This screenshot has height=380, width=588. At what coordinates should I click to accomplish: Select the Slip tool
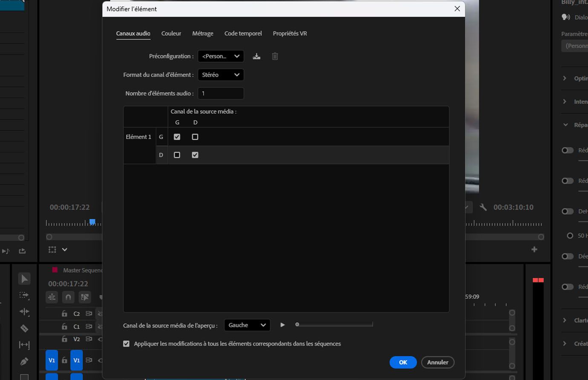(x=24, y=345)
